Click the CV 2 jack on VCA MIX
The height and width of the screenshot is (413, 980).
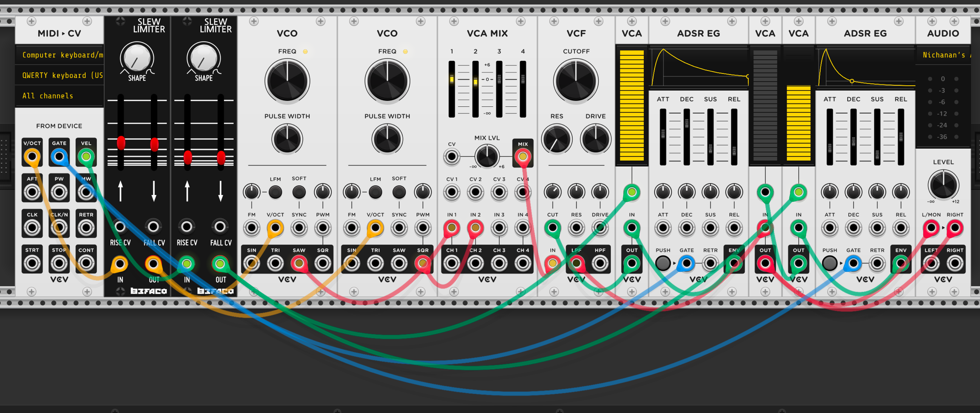tap(475, 192)
